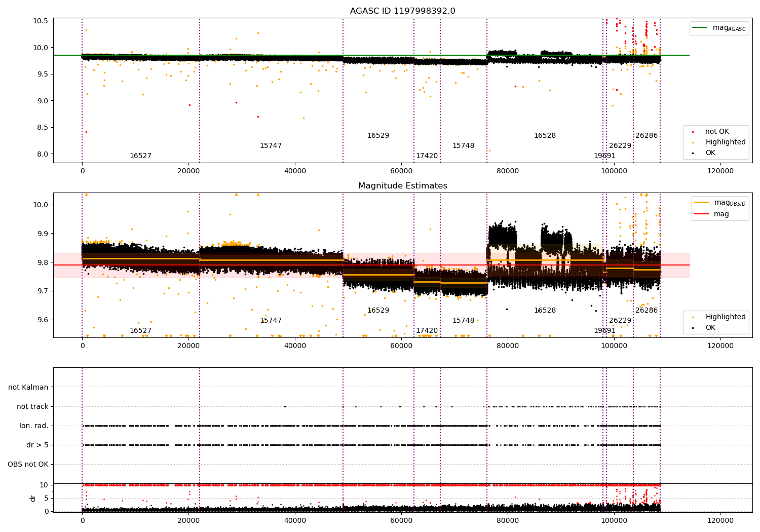Click the 9.9 y-axis tick label
Viewport: 760px width, 532px height.
42,234
